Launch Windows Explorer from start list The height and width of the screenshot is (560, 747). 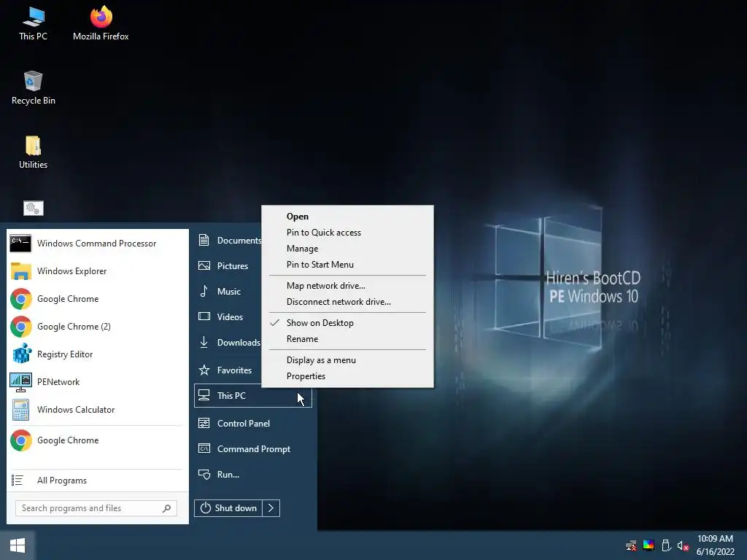[96, 271]
